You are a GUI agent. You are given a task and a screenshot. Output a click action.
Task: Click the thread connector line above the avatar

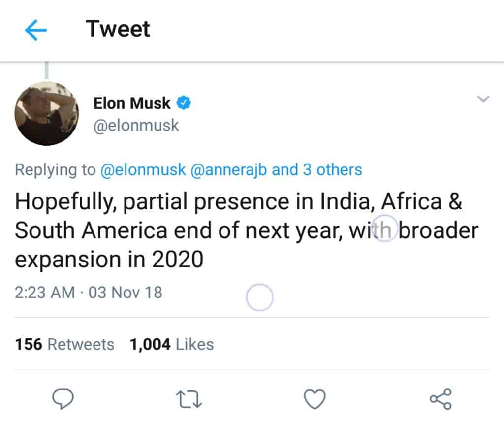[47, 70]
